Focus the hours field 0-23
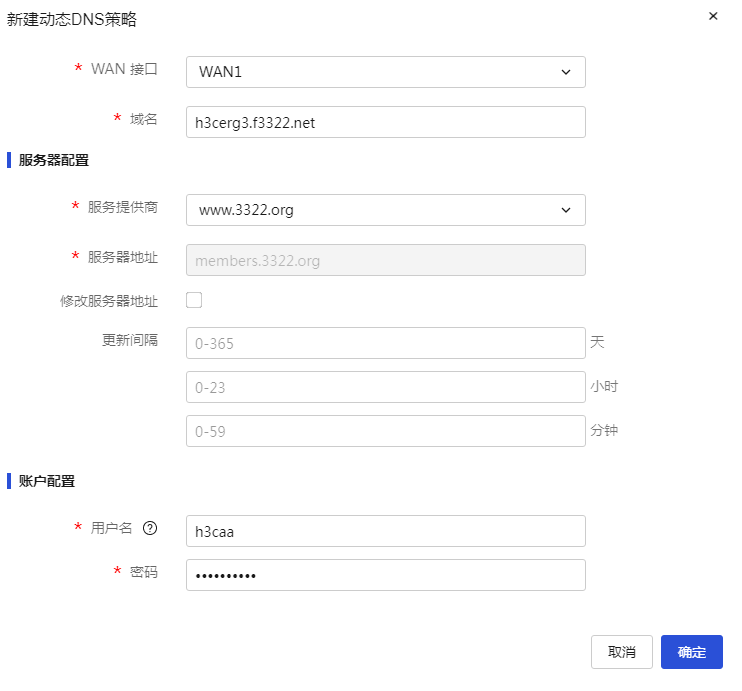The width and height of the screenshot is (742, 691). (386, 387)
